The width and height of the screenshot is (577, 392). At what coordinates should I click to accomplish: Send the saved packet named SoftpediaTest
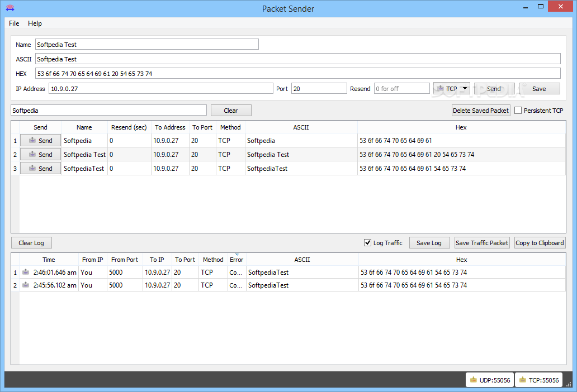pos(40,169)
